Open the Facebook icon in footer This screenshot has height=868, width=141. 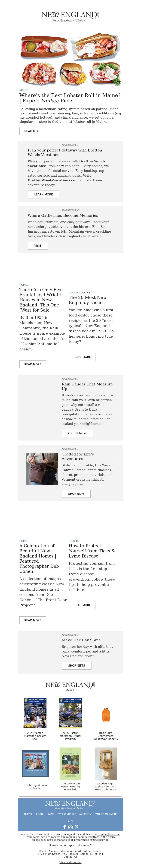coord(65,827)
